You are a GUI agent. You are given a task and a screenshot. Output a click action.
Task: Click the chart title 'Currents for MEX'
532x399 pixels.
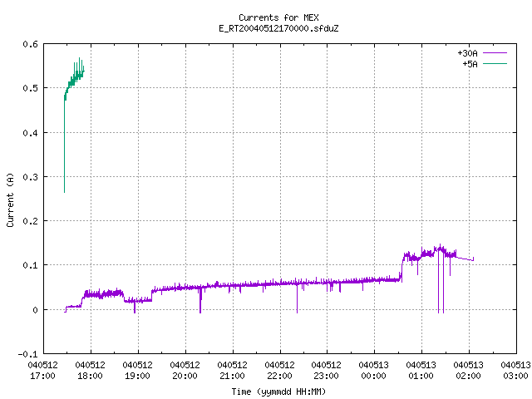(278, 17)
